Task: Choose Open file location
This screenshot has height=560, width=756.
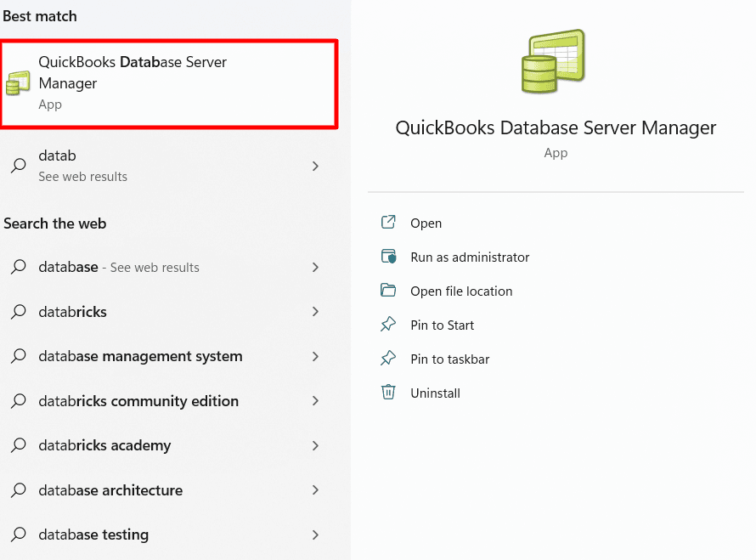Action: (x=460, y=291)
